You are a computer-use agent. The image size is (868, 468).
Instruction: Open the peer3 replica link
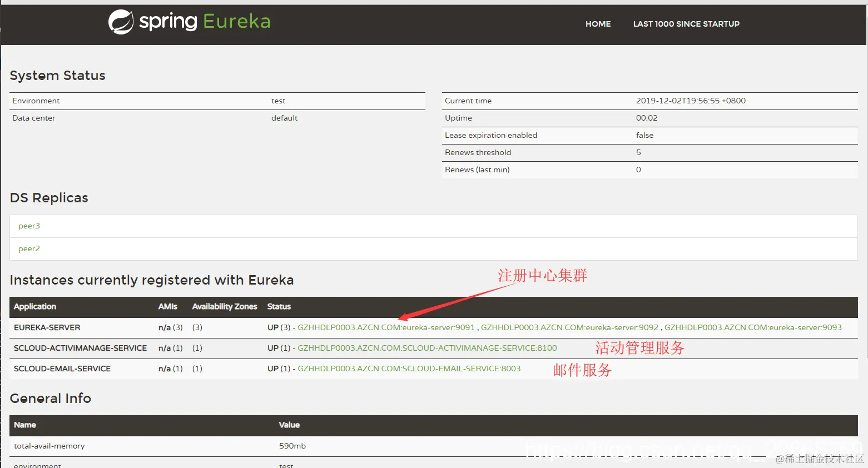tap(29, 226)
